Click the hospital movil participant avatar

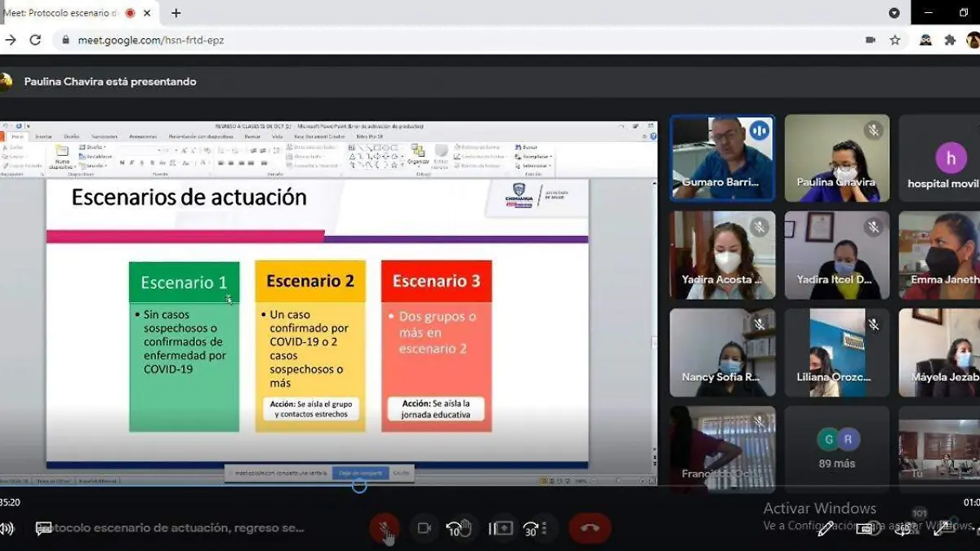point(951,158)
